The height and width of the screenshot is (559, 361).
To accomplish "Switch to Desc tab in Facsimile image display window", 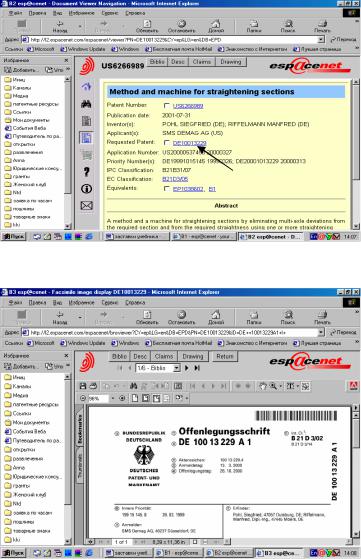I will click(x=140, y=356).
